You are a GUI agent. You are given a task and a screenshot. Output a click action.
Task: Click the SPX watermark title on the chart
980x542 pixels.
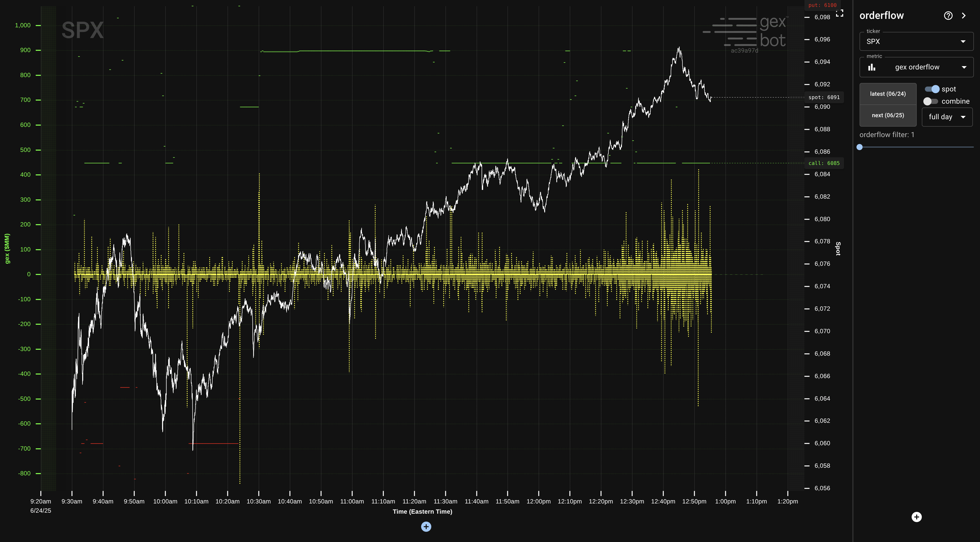click(x=82, y=30)
